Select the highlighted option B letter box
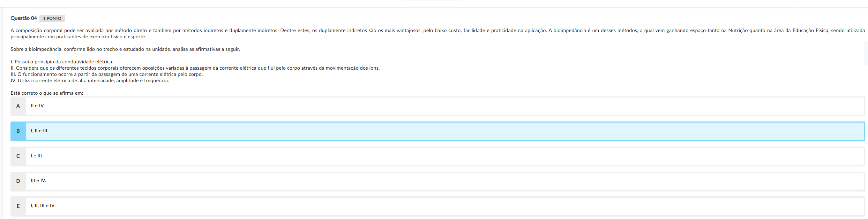The image size is (868, 219). (18, 131)
